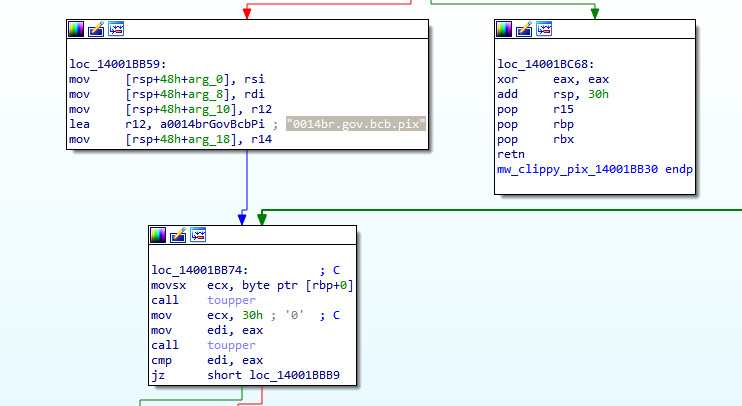This screenshot has width=742, height=406.
Task: Click arg_10 variable in mov instruction
Action: click(207, 109)
